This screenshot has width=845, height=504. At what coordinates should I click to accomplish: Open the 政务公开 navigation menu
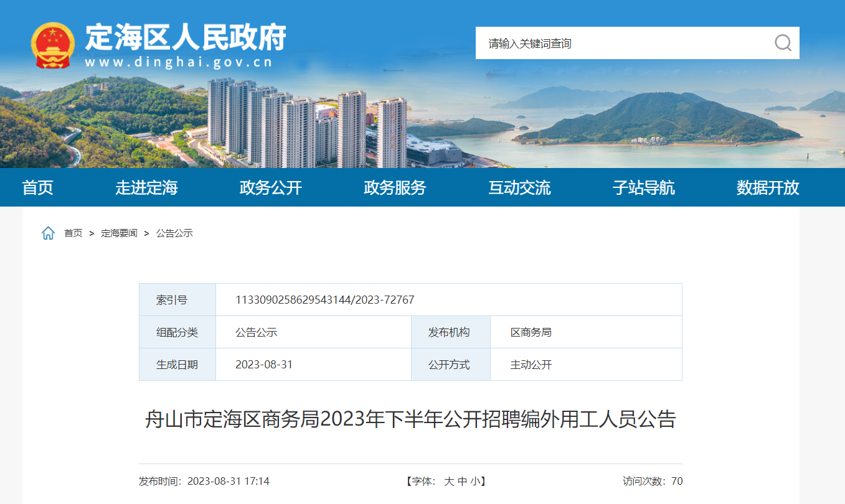[x=271, y=187]
